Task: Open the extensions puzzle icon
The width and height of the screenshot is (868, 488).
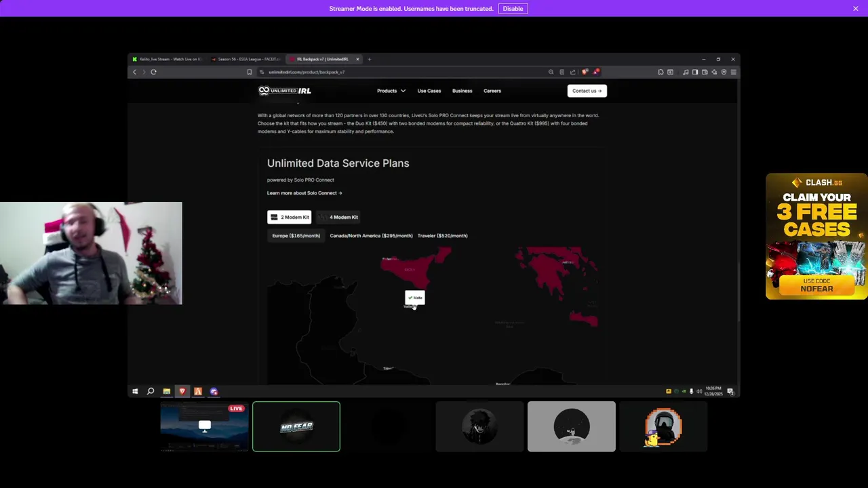Action: [660, 72]
